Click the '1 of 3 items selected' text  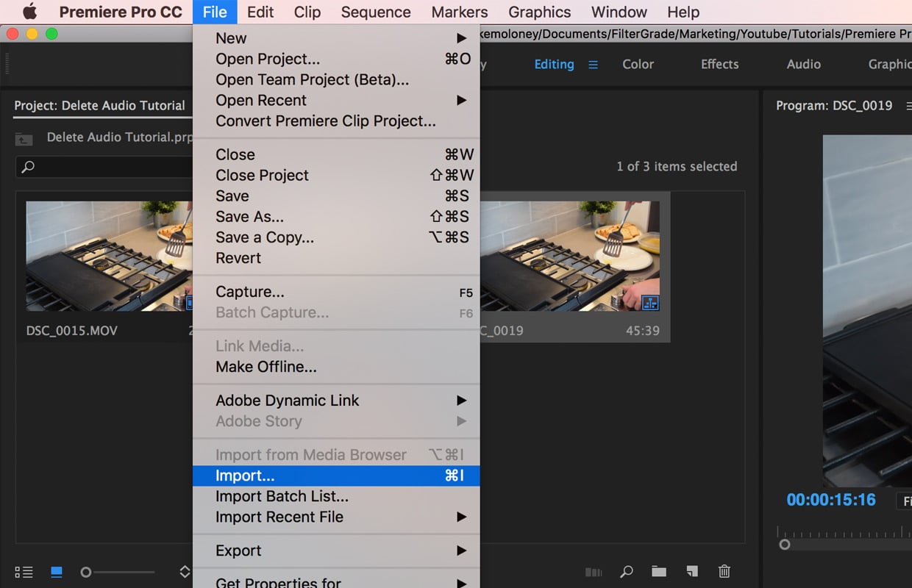coord(677,166)
